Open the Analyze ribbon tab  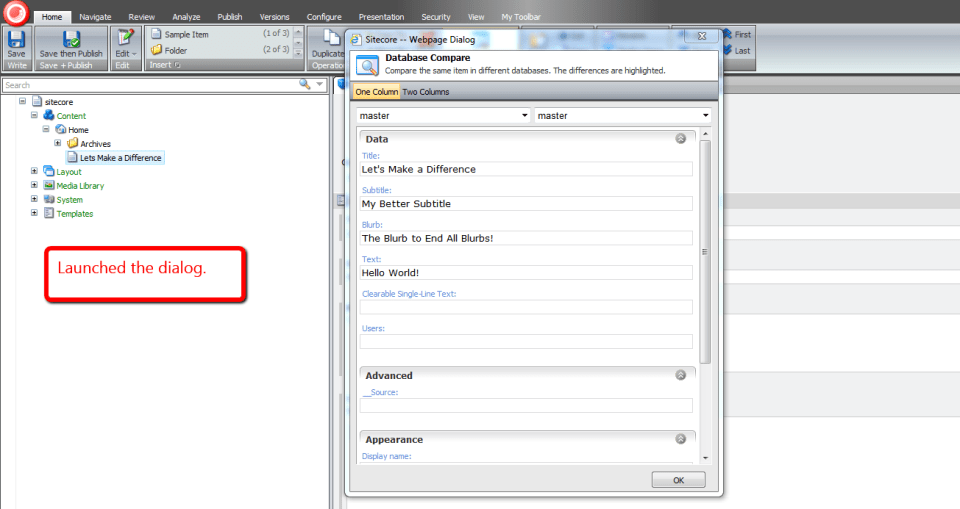pos(186,17)
